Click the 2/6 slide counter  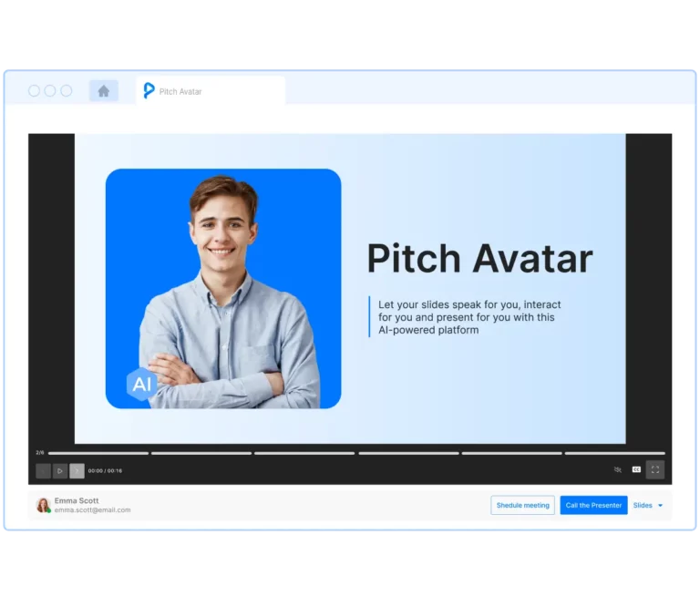point(40,453)
